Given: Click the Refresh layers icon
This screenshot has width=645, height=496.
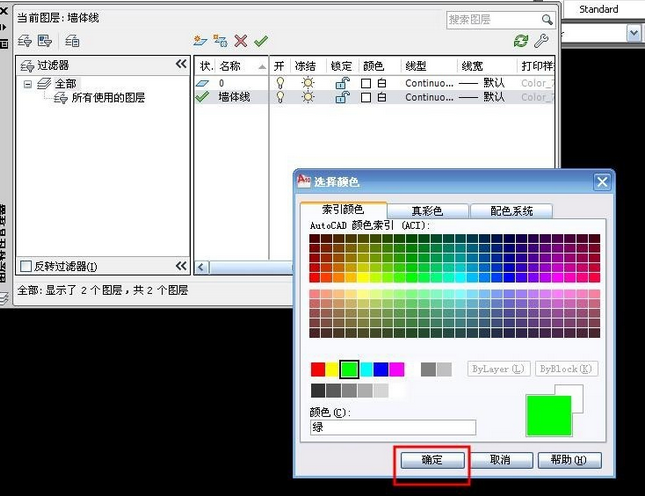Looking at the screenshot, I should pyautogui.click(x=520, y=41).
